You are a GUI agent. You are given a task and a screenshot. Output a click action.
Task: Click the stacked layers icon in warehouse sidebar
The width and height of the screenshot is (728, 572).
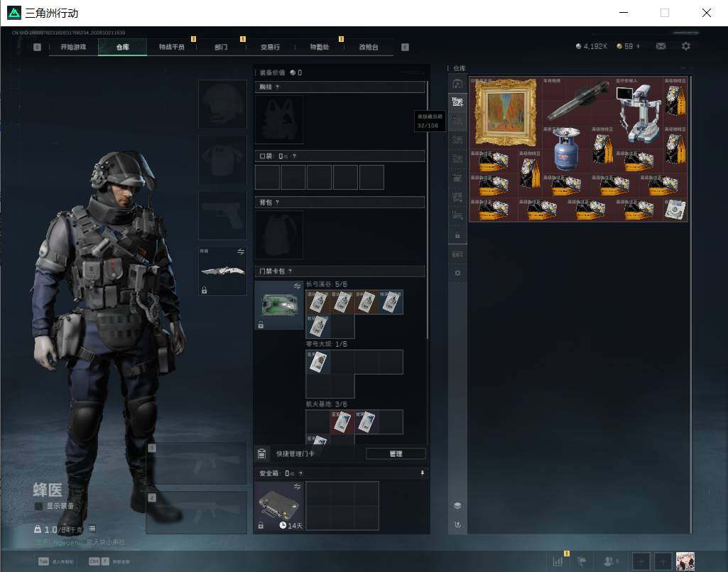coord(457,505)
